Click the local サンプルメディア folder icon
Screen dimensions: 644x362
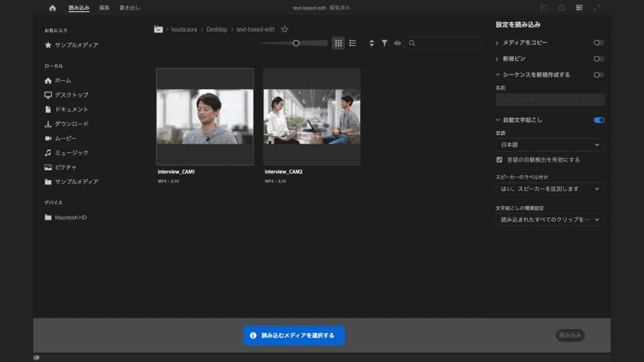48,182
